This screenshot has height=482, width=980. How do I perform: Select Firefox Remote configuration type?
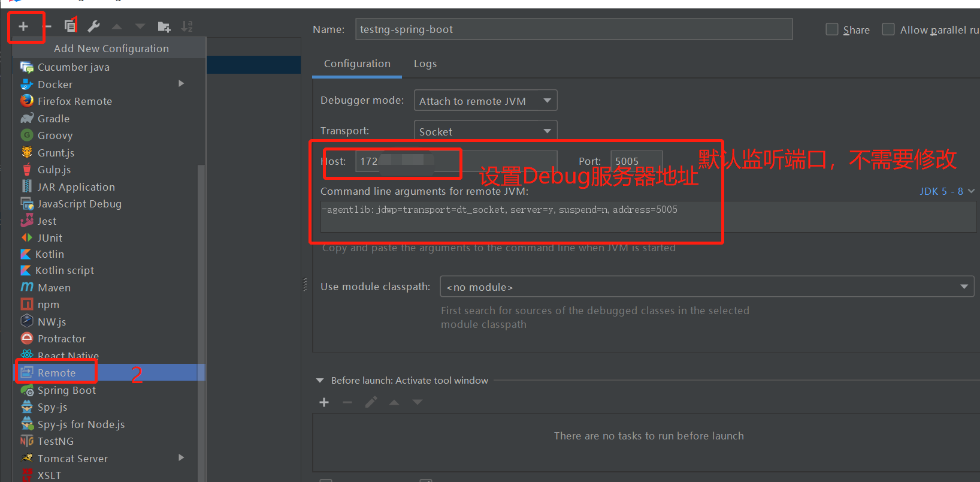(x=110, y=101)
